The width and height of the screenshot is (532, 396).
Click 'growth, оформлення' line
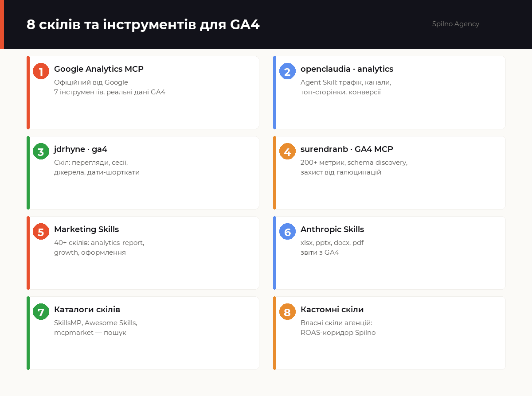coord(90,252)
